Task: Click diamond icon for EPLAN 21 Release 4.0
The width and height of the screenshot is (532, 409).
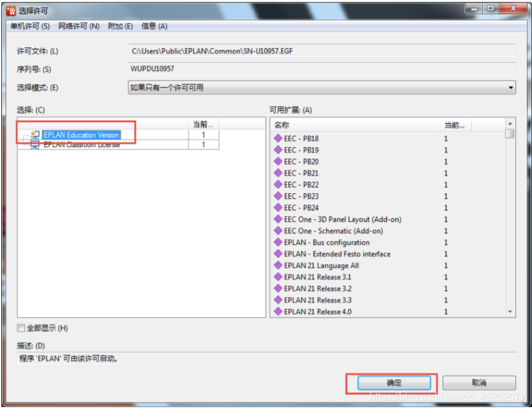Action: click(278, 311)
